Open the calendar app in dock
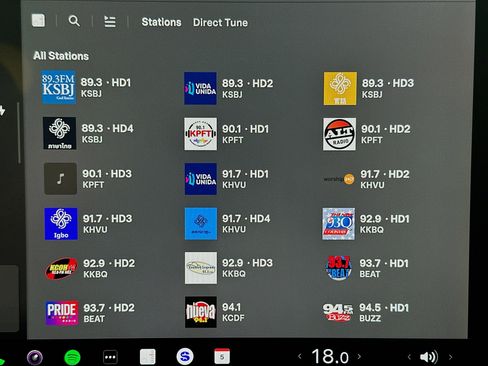The width and height of the screenshot is (488, 366). [222, 356]
